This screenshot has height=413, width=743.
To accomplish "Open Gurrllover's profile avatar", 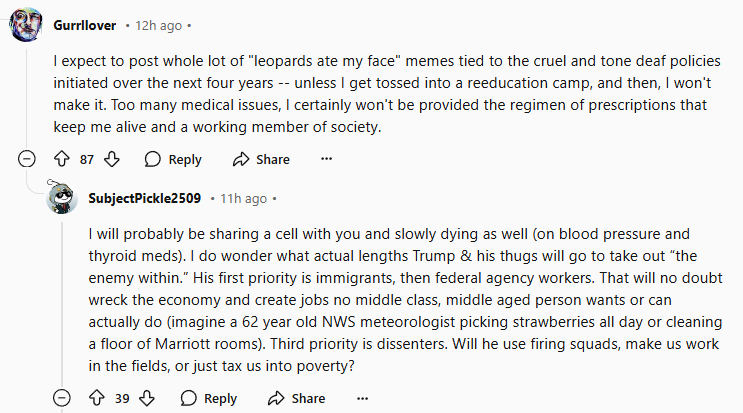I will point(26,25).
